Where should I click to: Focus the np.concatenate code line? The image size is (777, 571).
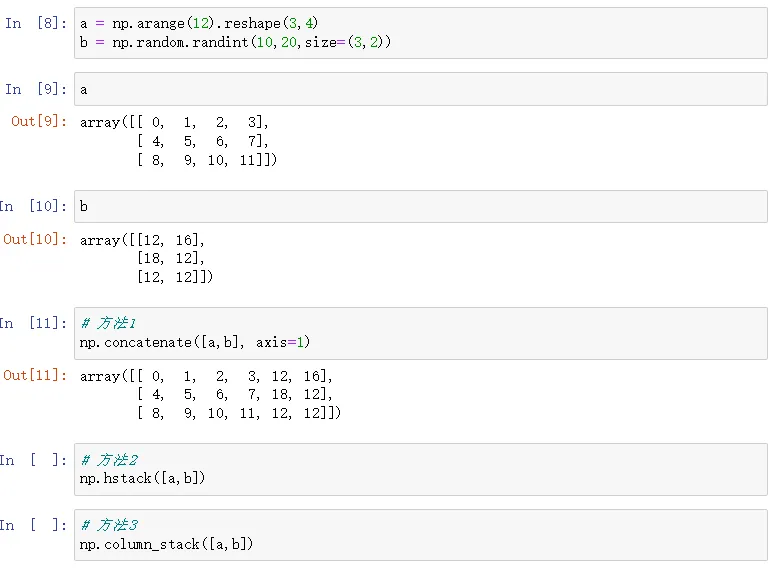click(195, 343)
